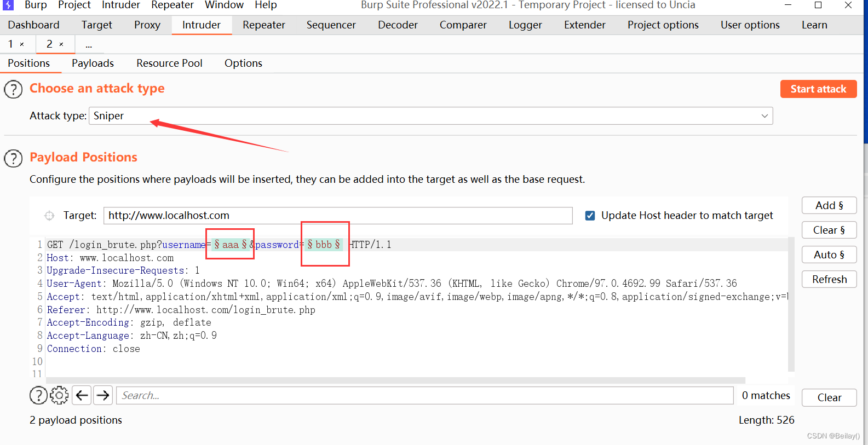
Task: Click the §aaa§ payload position
Action: (x=230, y=245)
